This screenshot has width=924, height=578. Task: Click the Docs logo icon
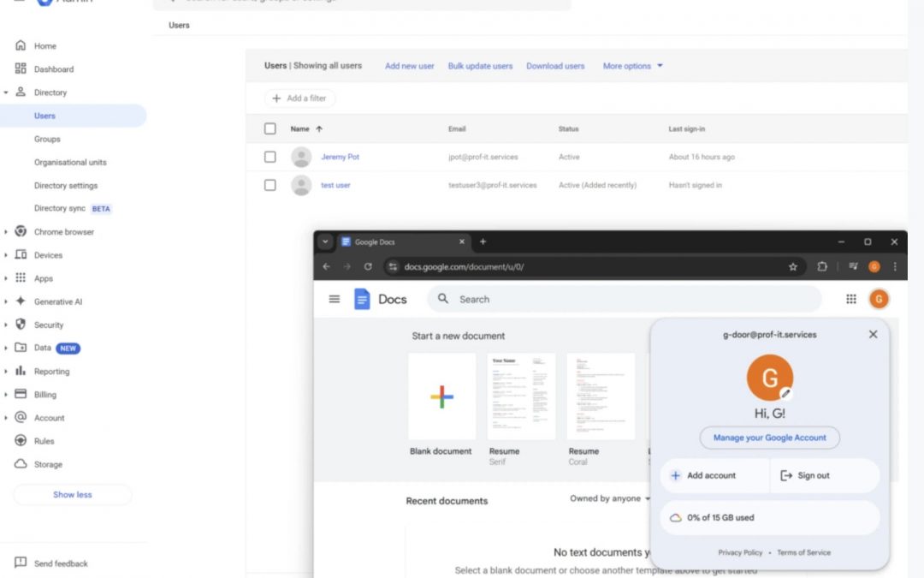point(362,299)
